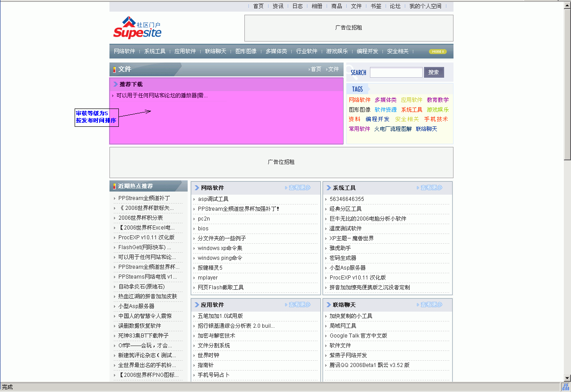Open 温度测试软件 entry
This screenshot has width=571, height=392.
(x=346, y=229)
